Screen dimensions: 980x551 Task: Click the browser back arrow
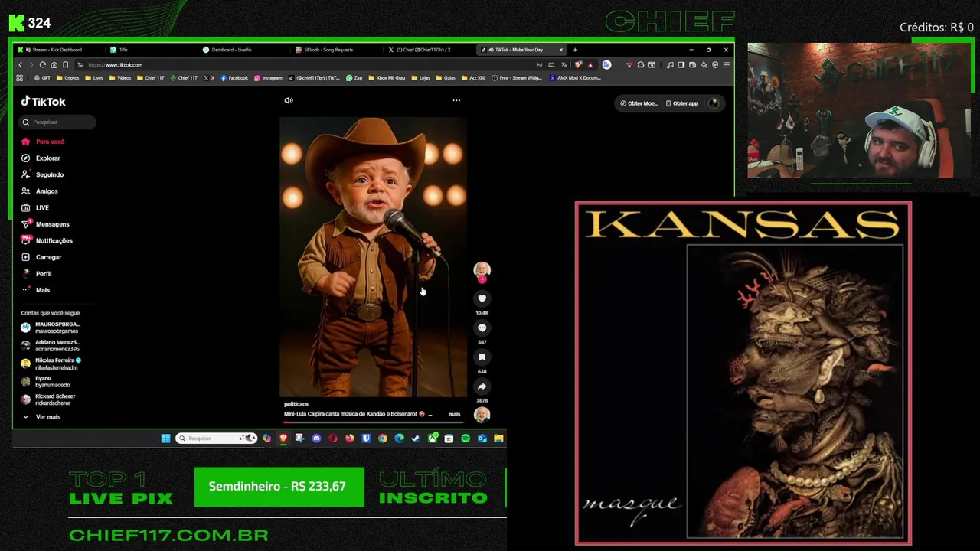[x=21, y=65]
